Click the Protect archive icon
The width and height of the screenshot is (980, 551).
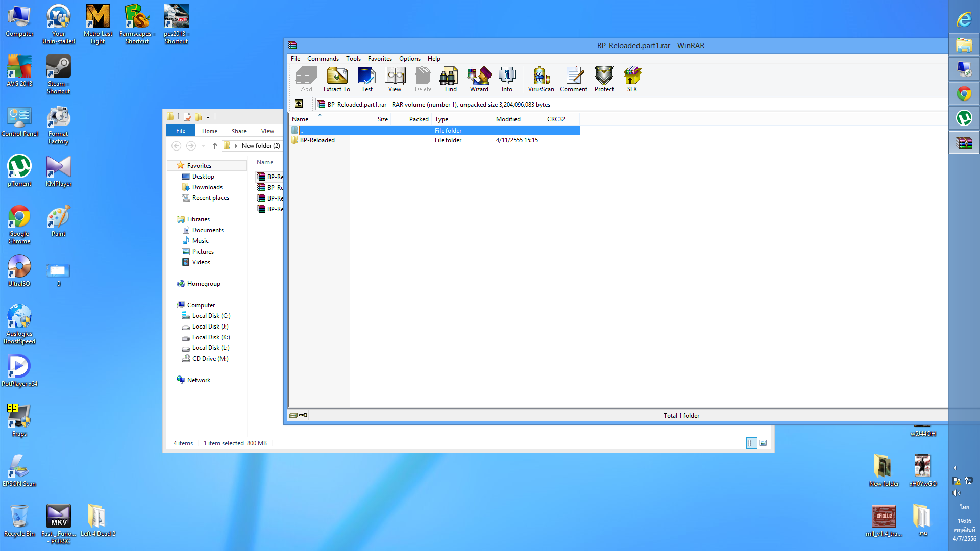604,79
